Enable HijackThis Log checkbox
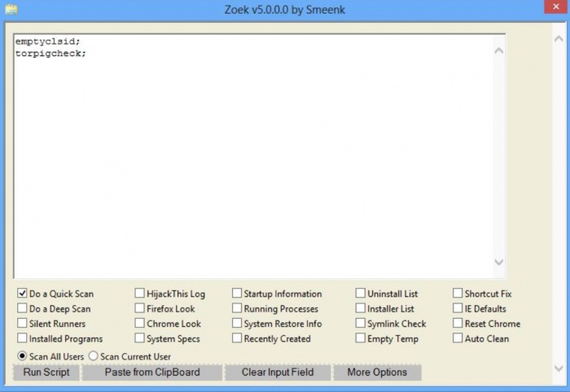 point(139,293)
